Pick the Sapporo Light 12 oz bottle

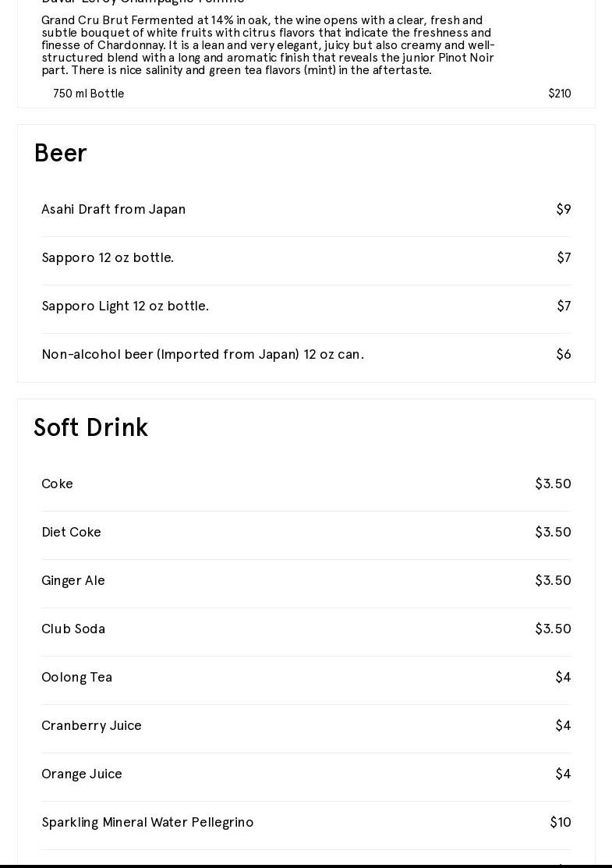click(x=125, y=306)
